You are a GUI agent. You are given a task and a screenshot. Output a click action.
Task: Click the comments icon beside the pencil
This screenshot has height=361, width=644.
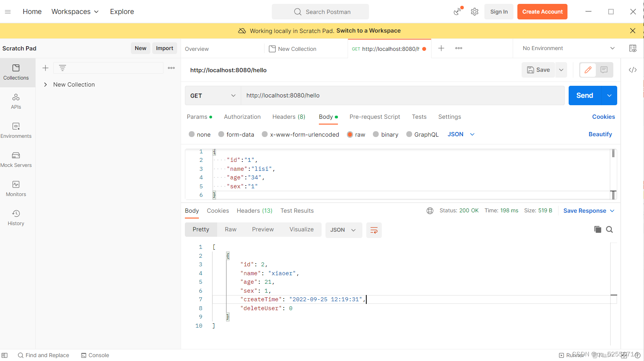[x=604, y=70]
